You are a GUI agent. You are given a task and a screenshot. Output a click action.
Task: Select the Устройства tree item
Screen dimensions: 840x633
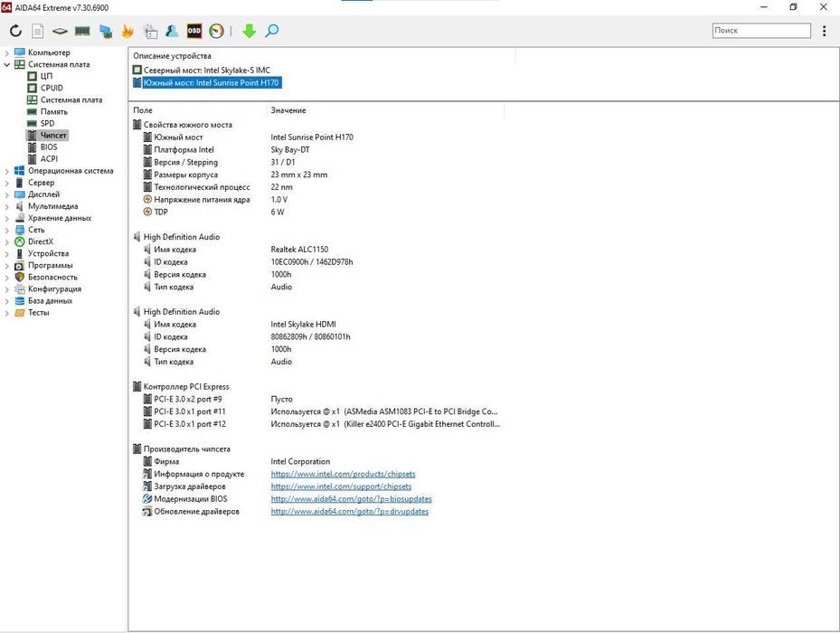click(48, 253)
